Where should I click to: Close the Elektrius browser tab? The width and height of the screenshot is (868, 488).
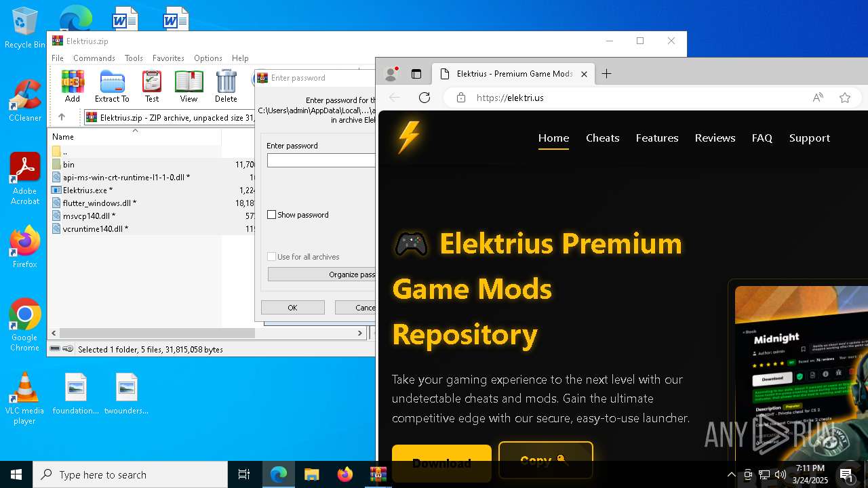coord(584,74)
